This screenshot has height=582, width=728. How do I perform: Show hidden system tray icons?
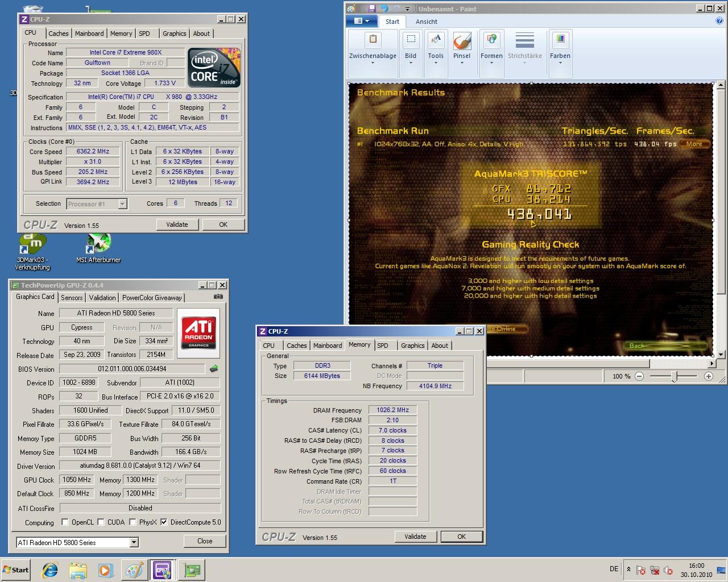[x=628, y=569]
